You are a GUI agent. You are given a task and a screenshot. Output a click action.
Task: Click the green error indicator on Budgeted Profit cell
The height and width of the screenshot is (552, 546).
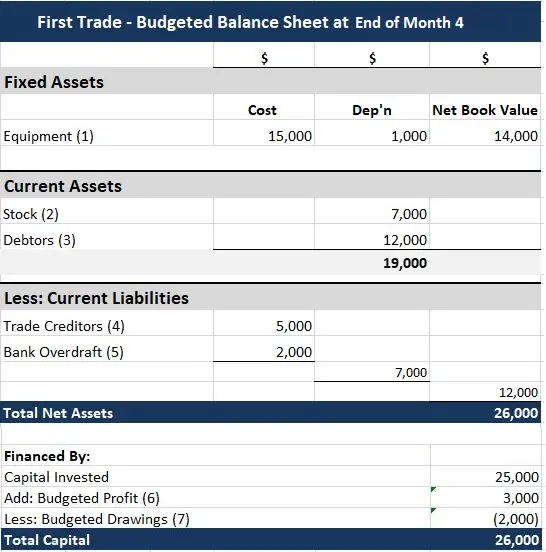[x=433, y=489]
